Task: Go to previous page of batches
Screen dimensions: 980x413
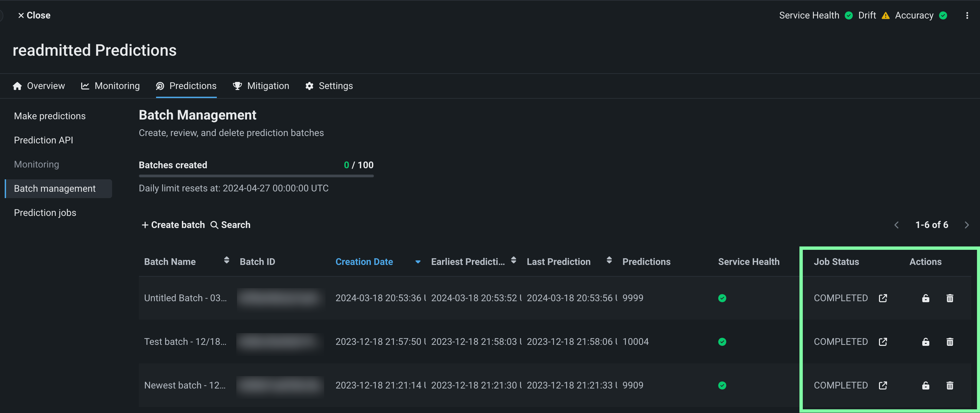Action: click(896, 225)
